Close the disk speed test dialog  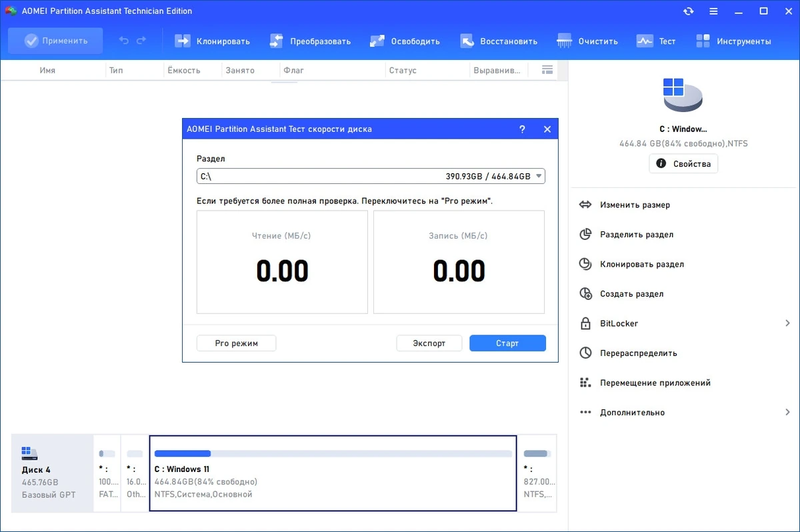tap(547, 129)
